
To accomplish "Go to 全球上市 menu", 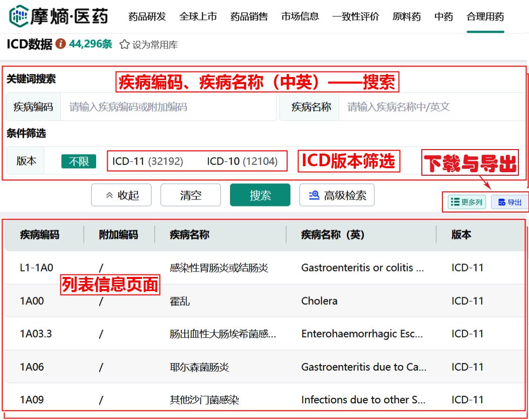I will [x=198, y=17].
